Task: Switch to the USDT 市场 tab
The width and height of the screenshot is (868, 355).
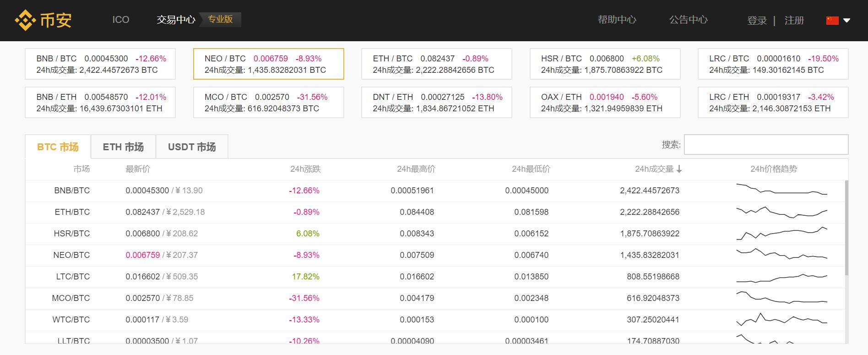Action: pyautogui.click(x=192, y=147)
